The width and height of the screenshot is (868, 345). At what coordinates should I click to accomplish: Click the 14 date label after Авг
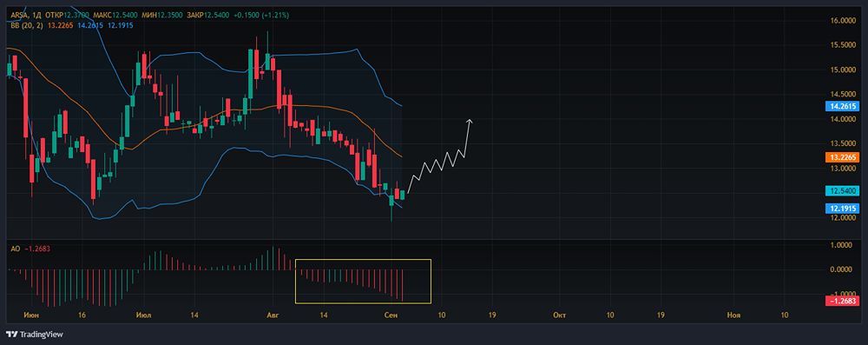tap(324, 315)
